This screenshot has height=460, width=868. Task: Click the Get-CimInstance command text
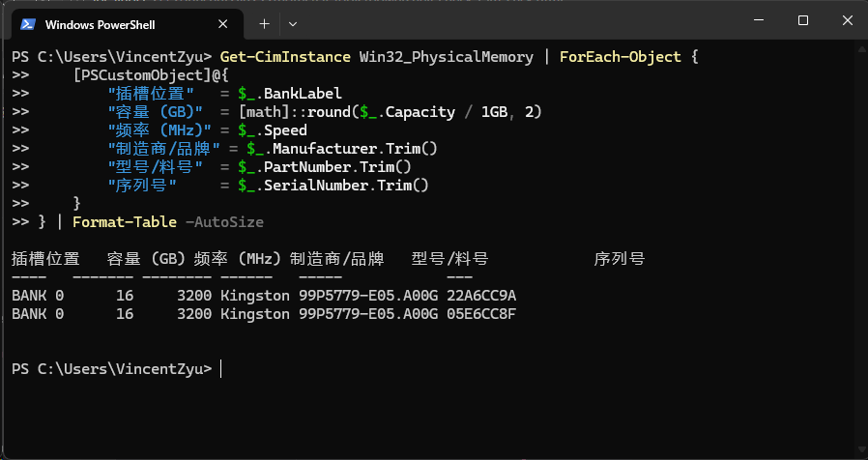coord(286,57)
